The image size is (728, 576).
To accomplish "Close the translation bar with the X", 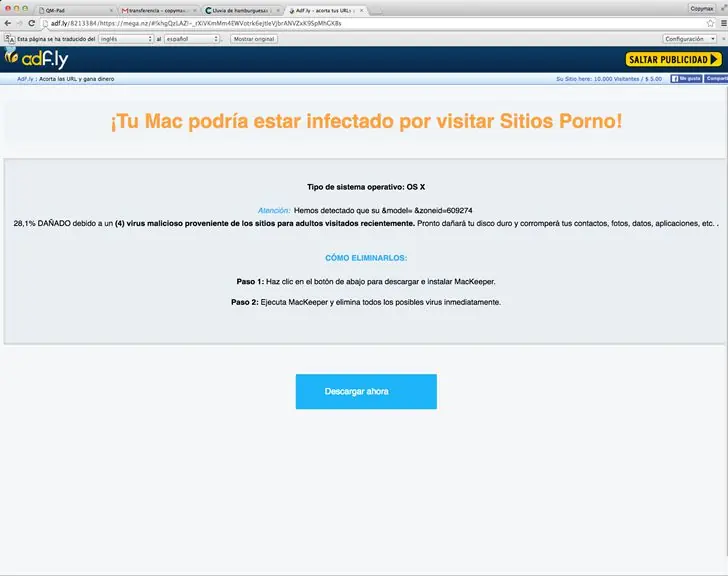I will pos(723,39).
